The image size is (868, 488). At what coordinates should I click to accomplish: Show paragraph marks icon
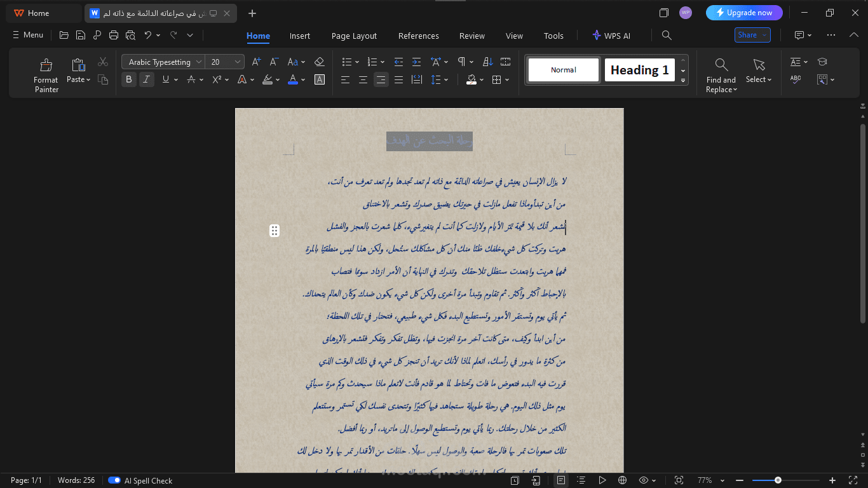[x=460, y=62]
